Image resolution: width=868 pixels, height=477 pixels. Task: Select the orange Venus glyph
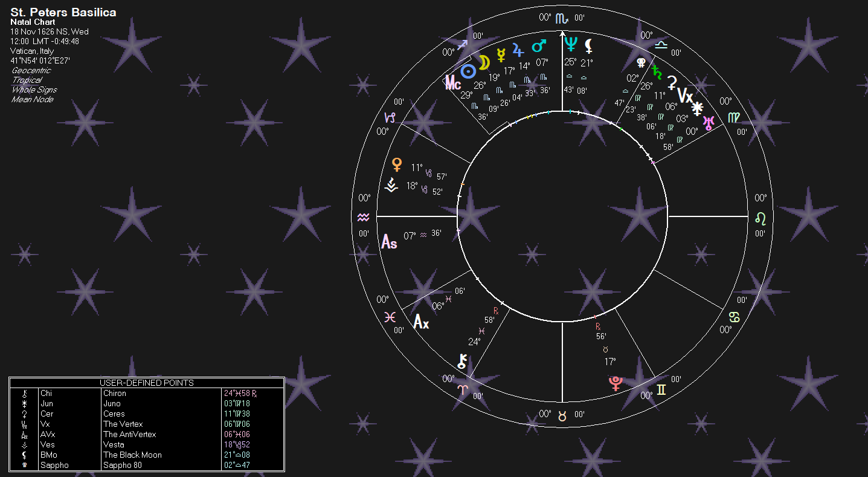[x=397, y=164]
